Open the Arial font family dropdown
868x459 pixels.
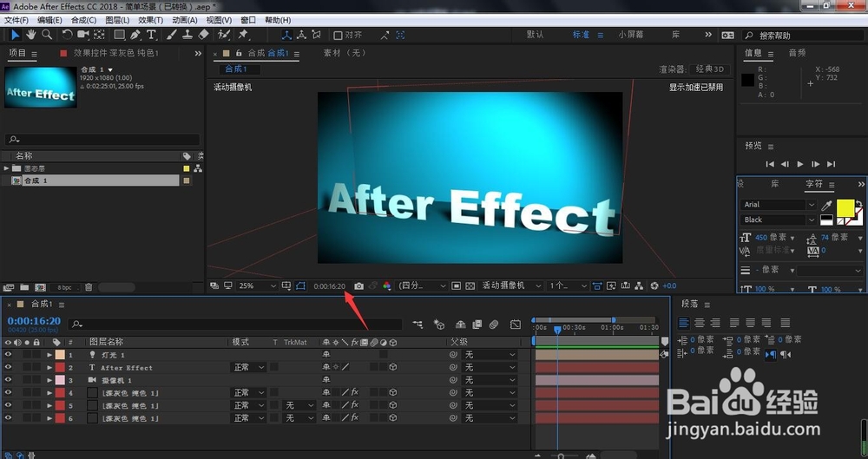778,204
